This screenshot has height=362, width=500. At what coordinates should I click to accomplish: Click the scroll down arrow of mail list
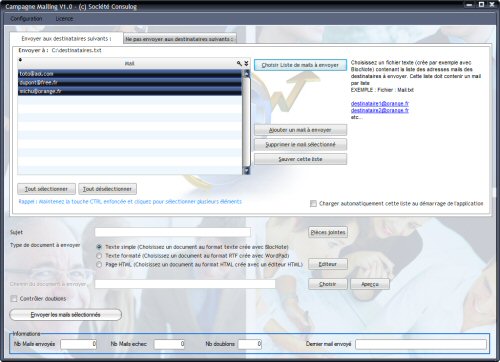(247, 171)
